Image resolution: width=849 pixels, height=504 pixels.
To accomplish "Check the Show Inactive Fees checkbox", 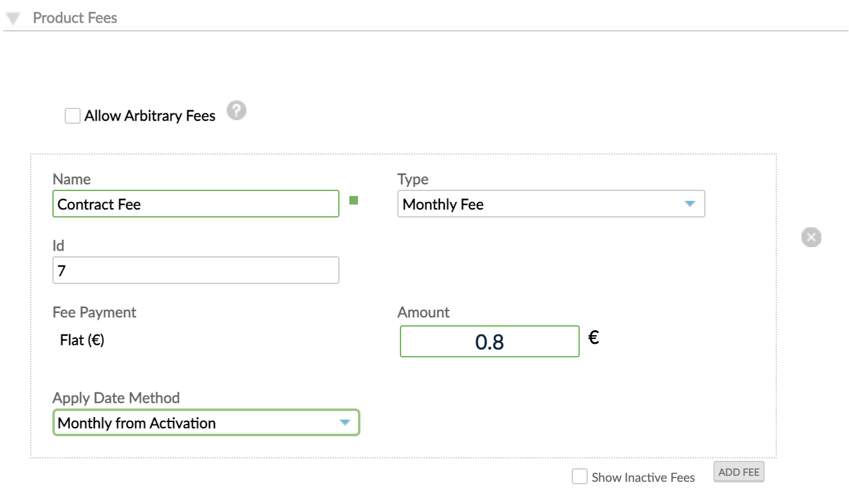I will coord(579,476).
